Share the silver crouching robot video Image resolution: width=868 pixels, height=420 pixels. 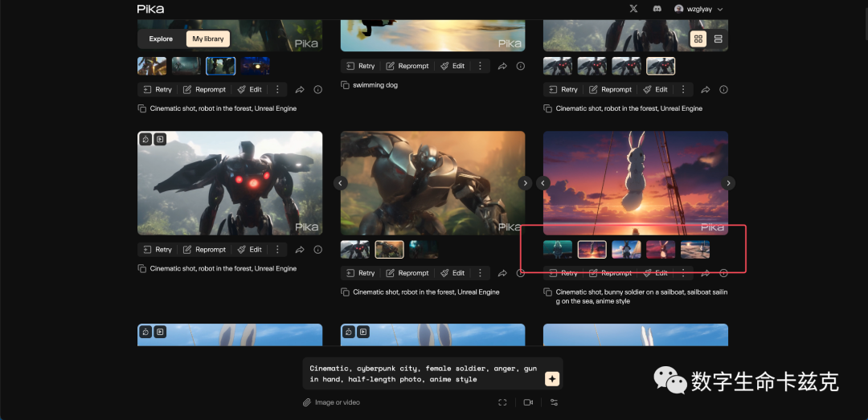click(502, 273)
